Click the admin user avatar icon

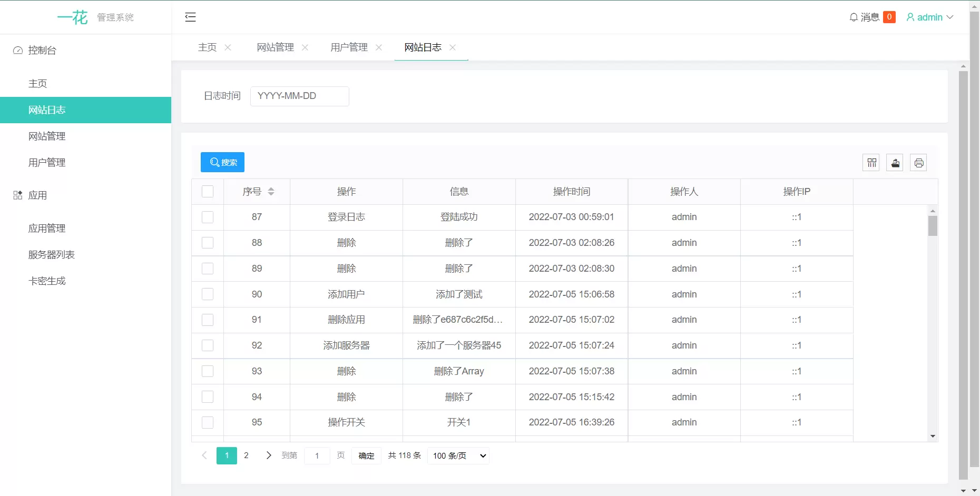[909, 17]
